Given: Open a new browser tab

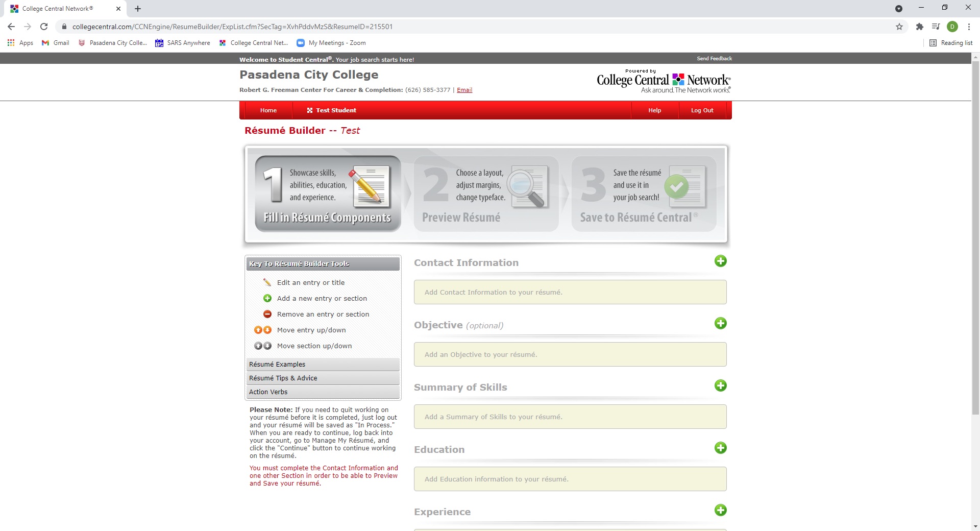Looking at the screenshot, I should tap(138, 9).
